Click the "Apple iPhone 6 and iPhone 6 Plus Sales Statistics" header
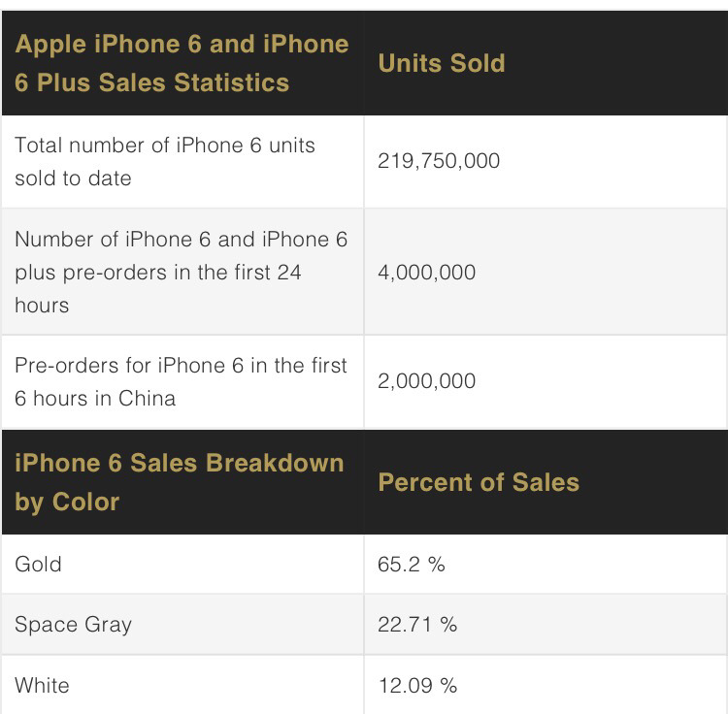This screenshot has width=728, height=714. coord(182,63)
